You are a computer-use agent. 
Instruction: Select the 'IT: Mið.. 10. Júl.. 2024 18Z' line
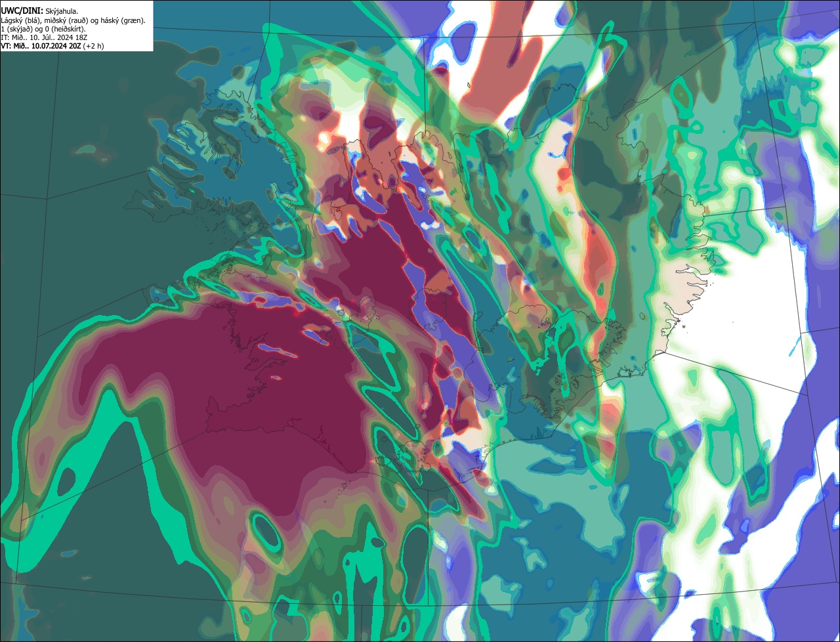tap(45, 37)
